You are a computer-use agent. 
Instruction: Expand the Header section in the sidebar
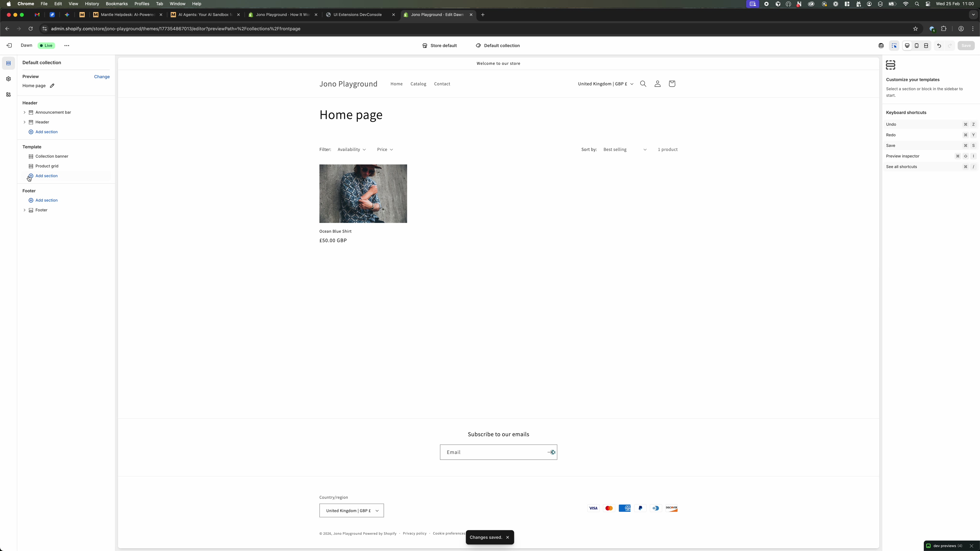[x=24, y=122]
